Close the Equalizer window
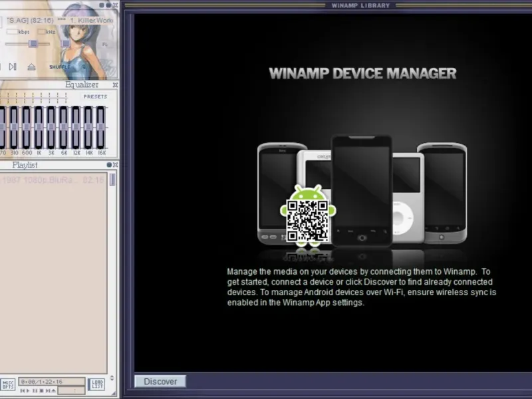Image resolution: width=532 pixels, height=399 pixels. [115, 84]
